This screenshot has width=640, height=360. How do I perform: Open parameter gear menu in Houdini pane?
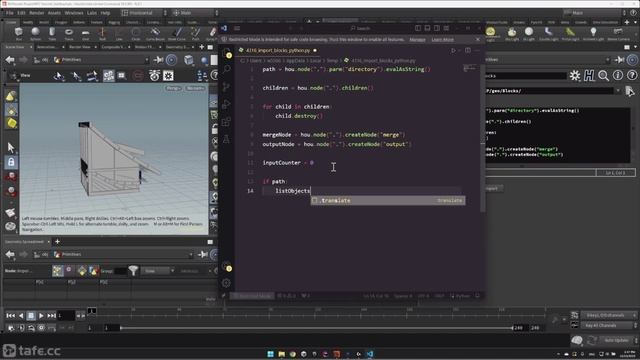(x=575, y=76)
